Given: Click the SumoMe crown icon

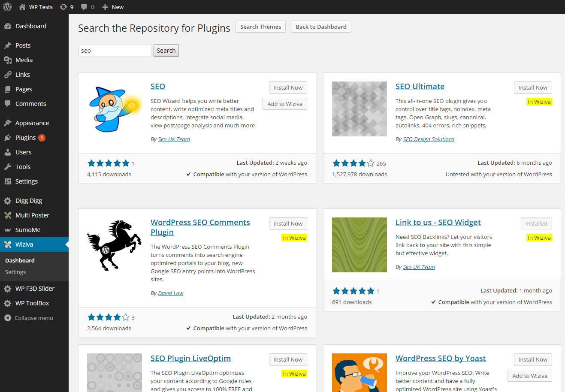Looking at the screenshot, I should [8, 230].
